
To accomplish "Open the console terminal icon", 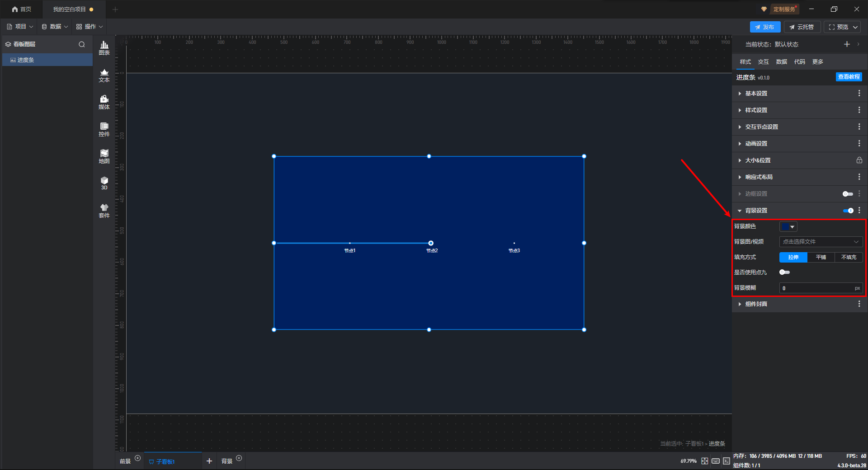I will pos(726,461).
